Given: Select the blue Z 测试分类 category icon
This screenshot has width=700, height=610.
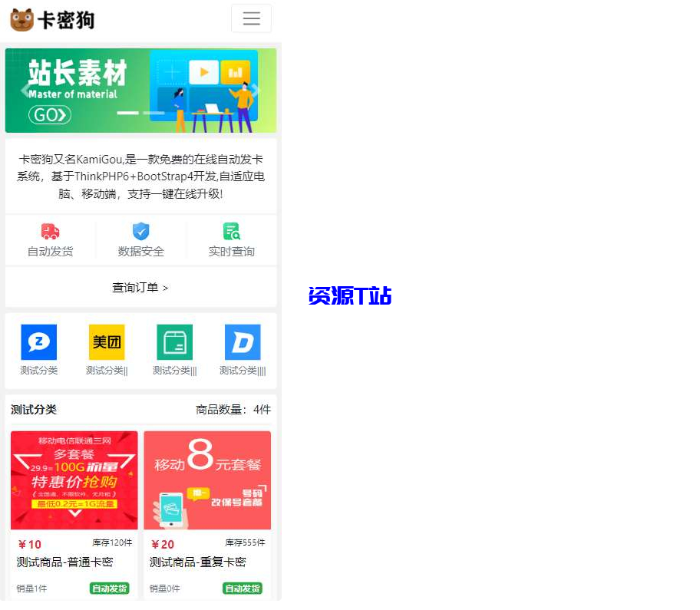Looking at the screenshot, I should pos(38,341).
